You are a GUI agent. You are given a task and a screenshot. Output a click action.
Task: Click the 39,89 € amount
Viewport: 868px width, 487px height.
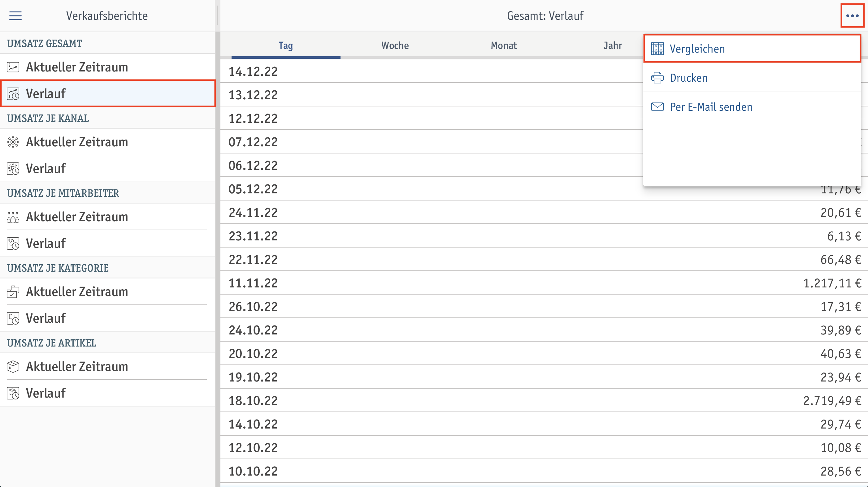(841, 330)
